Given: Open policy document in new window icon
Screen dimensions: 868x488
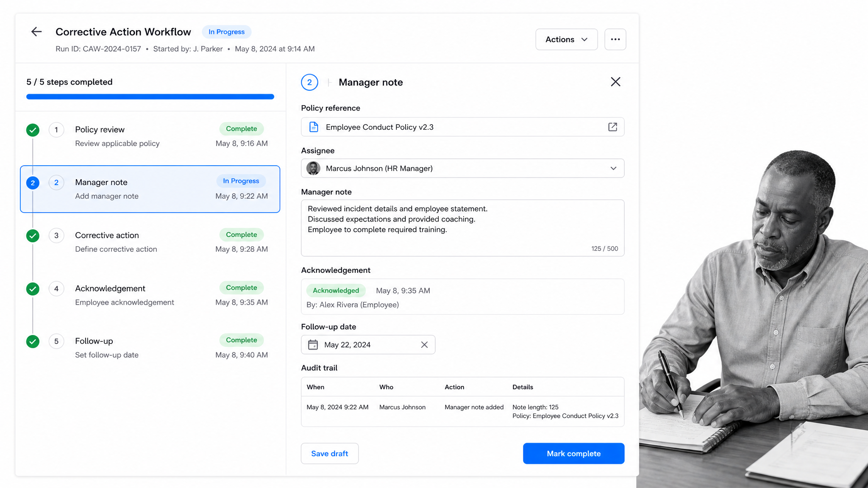Looking at the screenshot, I should point(612,127).
